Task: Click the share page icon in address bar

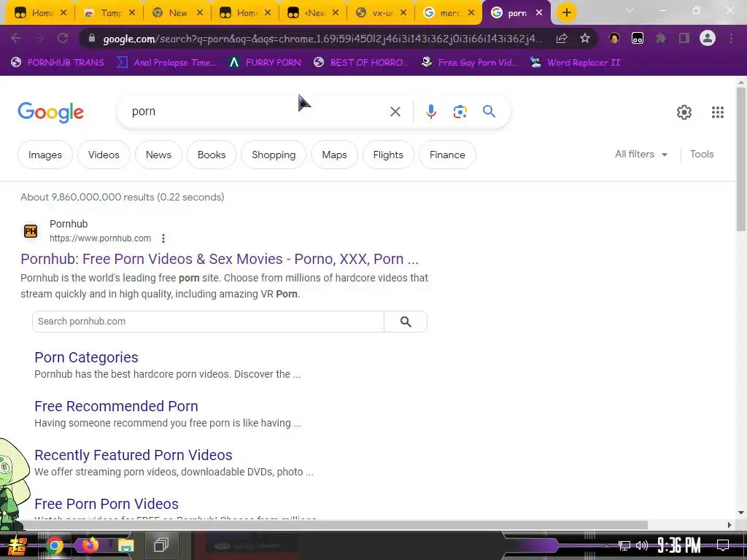Action: 562,38
